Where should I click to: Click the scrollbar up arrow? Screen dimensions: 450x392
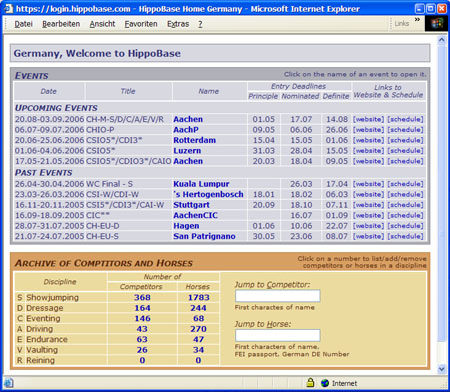point(442,40)
